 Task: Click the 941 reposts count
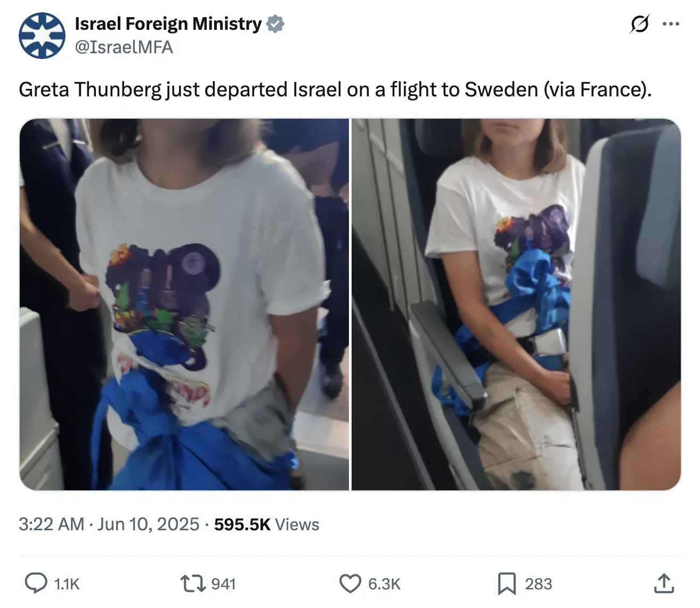point(223,584)
